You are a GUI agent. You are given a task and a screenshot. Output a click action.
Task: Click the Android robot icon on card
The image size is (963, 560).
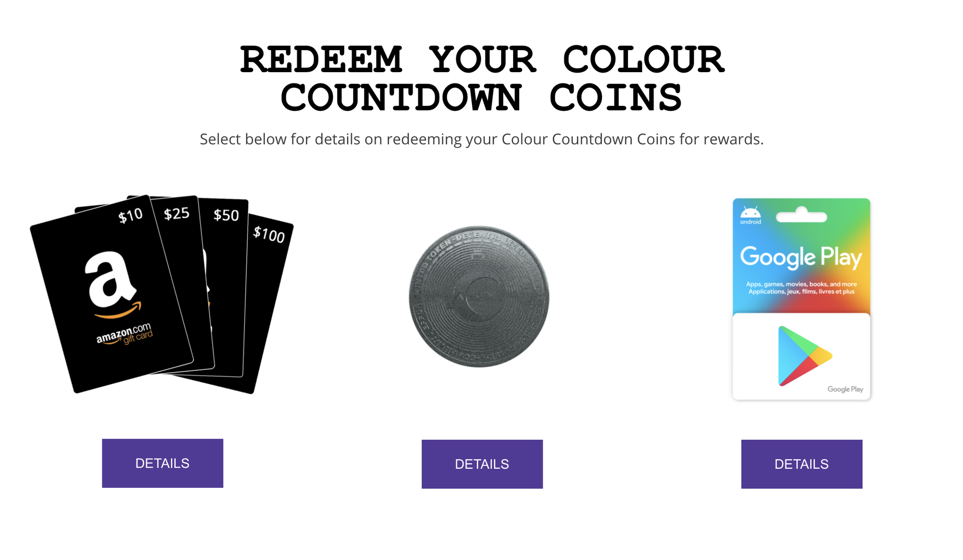pyautogui.click(x=750, y=213)
